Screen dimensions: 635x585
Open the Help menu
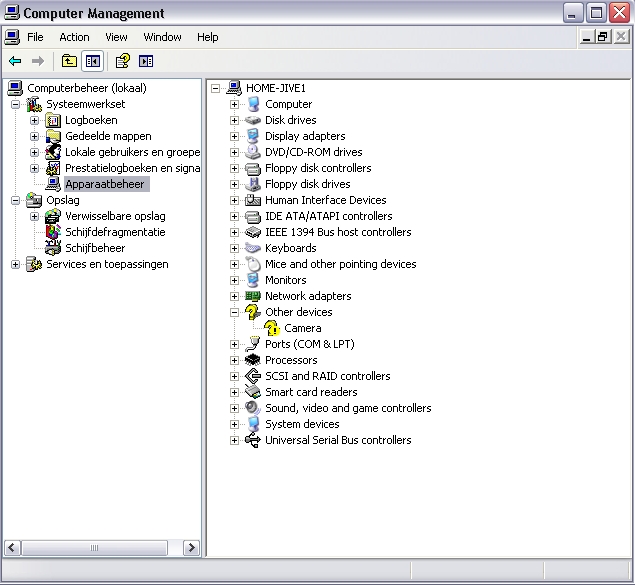(x=208, y=37)
